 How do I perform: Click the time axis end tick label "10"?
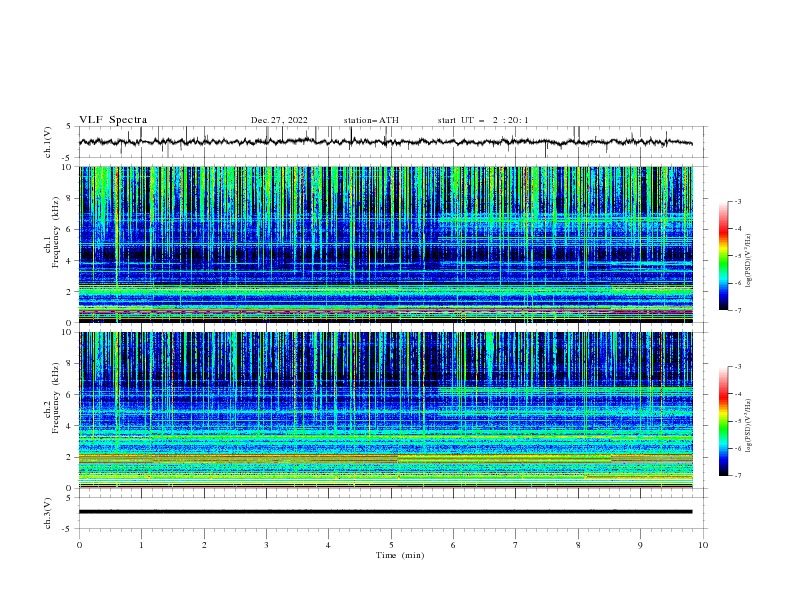(x=703, y=545)
